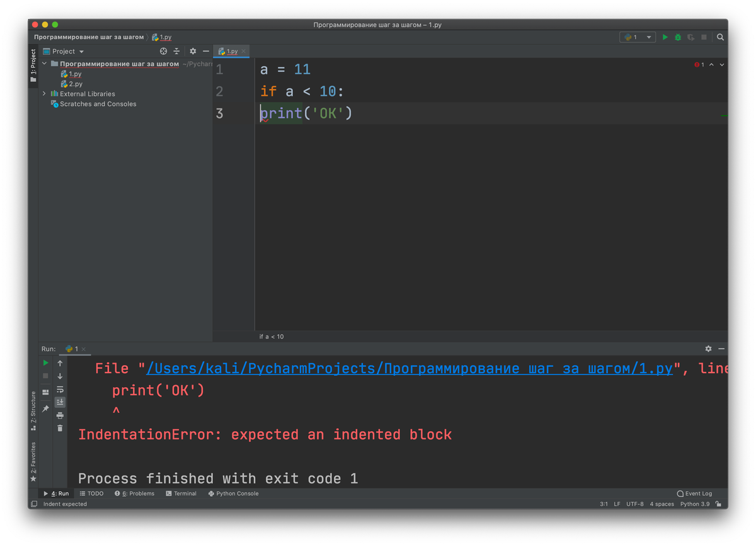Jump up the stack trace in Run
Viewport: 756px width, 546px height.
pos(60,363)
